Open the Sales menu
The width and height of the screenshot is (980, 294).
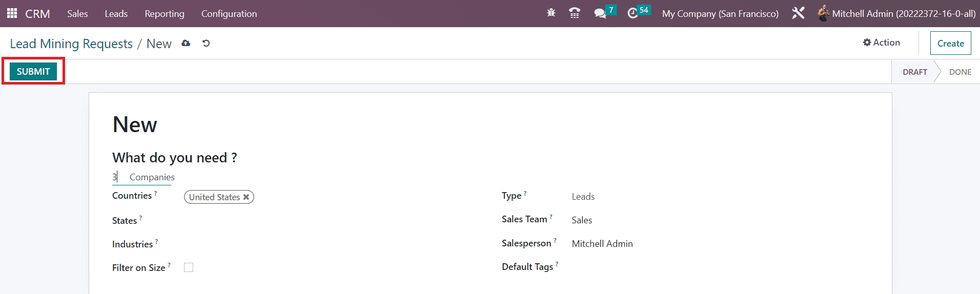click(77, 14)
